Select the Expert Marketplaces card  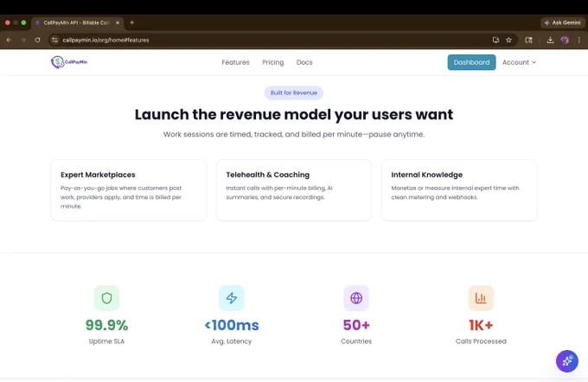tap(128, 190)
